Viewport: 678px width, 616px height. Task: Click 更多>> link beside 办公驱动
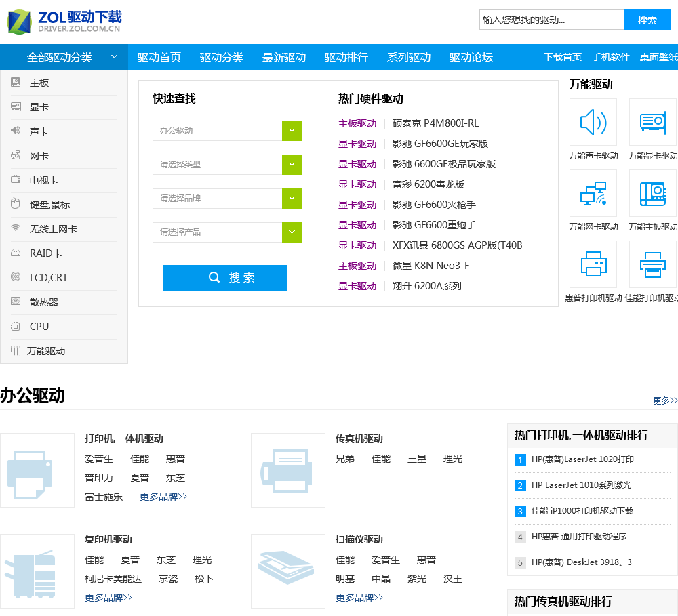[665, 401]
